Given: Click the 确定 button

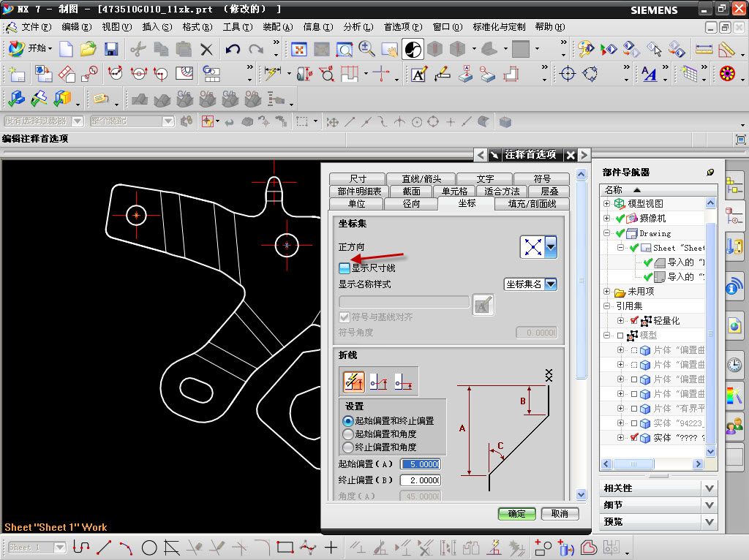Looking at the screenshot, I should point(516,514).
